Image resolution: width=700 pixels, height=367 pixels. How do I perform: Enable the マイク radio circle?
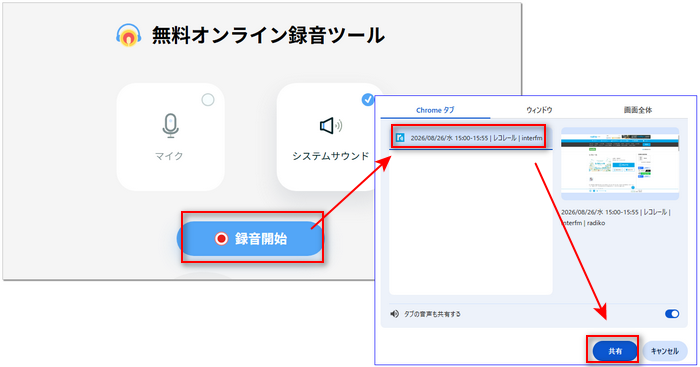208,100
